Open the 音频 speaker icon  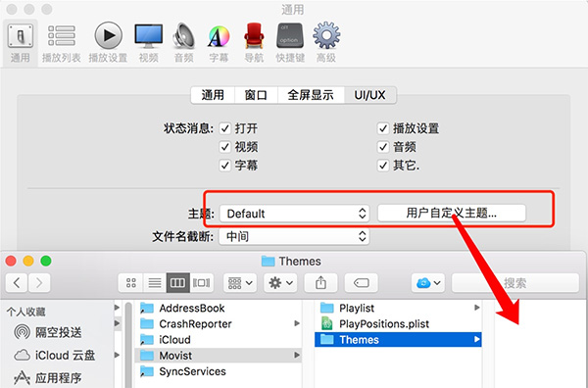(184, 42)
